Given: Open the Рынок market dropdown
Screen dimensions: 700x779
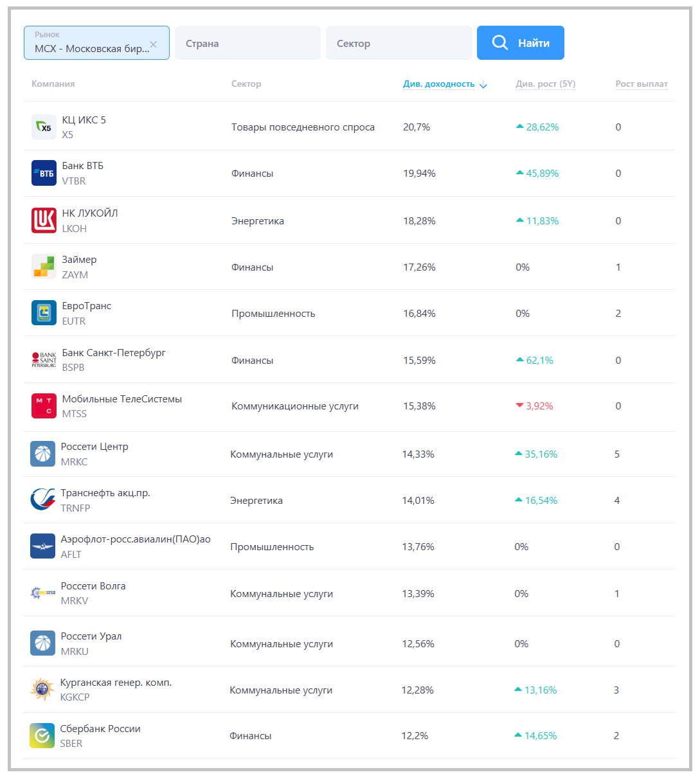Looking at the screenshot, I should tap(96, 43).
